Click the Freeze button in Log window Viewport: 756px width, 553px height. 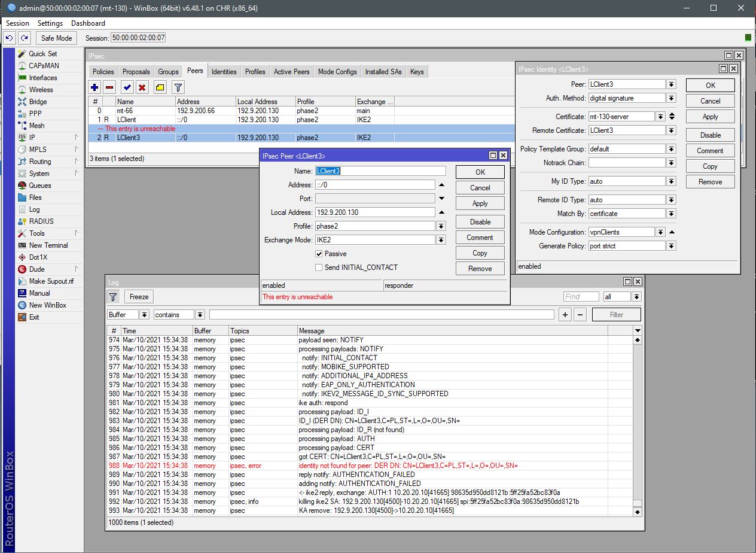coord(139,297)
